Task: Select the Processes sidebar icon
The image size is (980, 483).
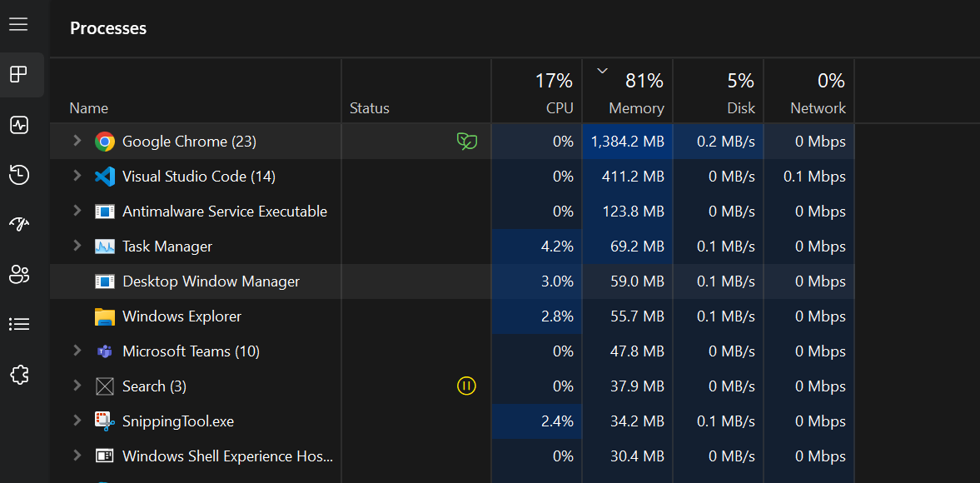Action: tap(19, 75)
